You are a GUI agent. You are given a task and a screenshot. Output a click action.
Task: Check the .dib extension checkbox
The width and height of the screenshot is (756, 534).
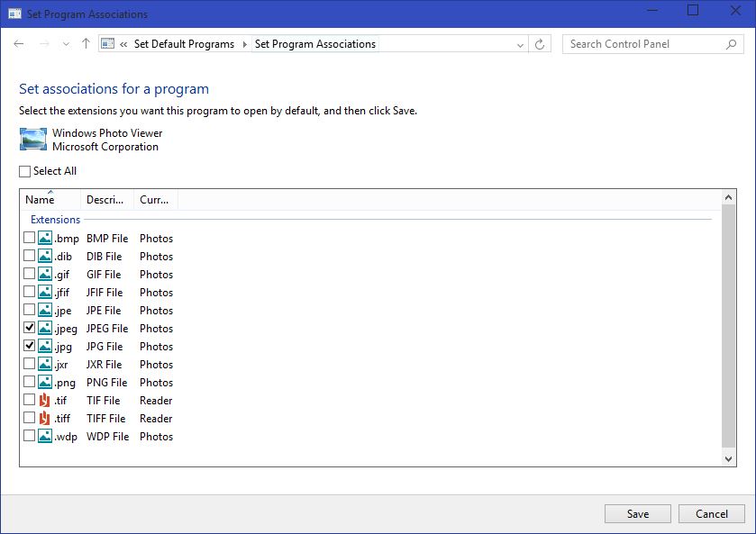(x=30, y=256)
